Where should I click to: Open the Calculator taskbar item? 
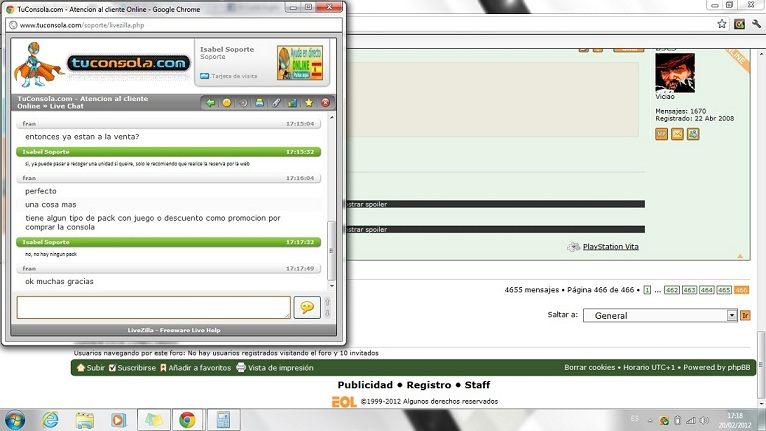tap(223, 420)
